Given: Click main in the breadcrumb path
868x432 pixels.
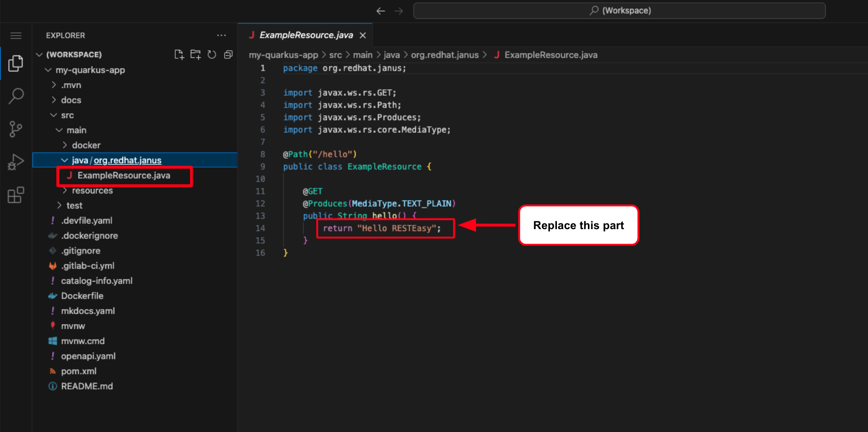Looking at the screenshot, I should 363,55.
